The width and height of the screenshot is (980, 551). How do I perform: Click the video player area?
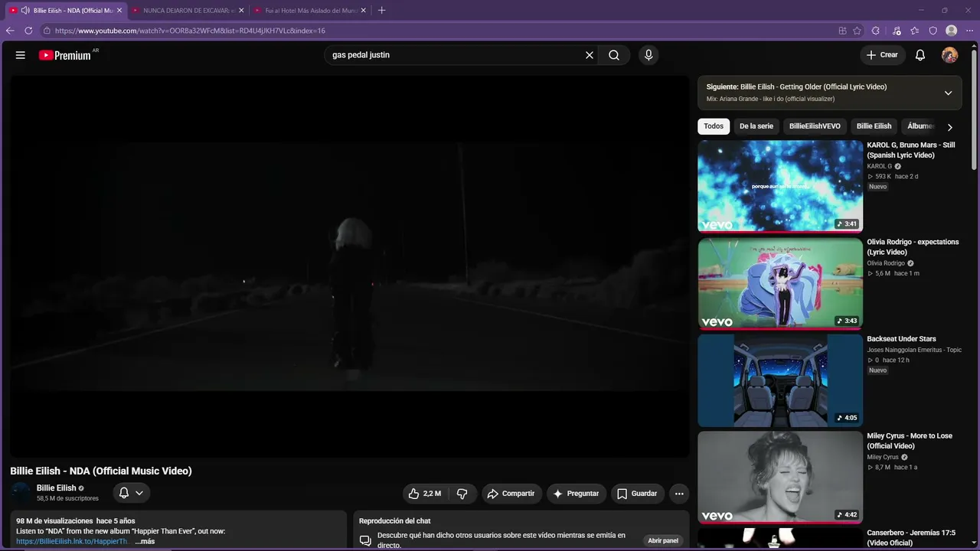(x=349, y=266)
